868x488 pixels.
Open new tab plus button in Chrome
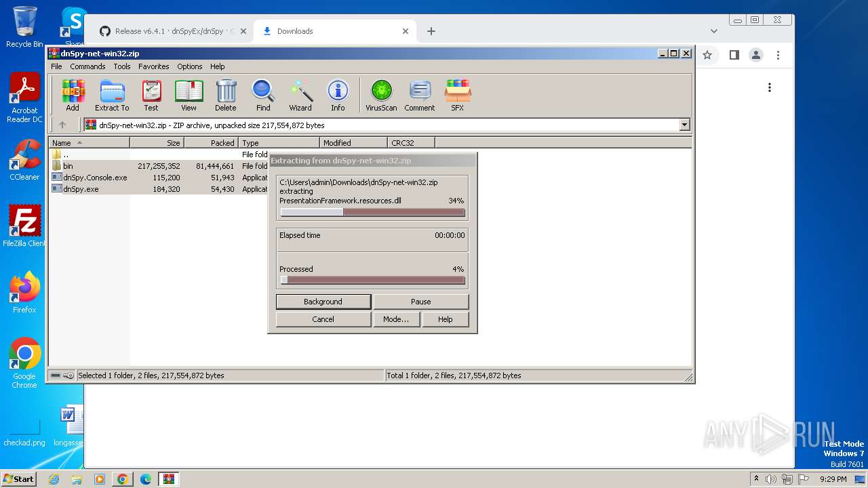point(431,31)
